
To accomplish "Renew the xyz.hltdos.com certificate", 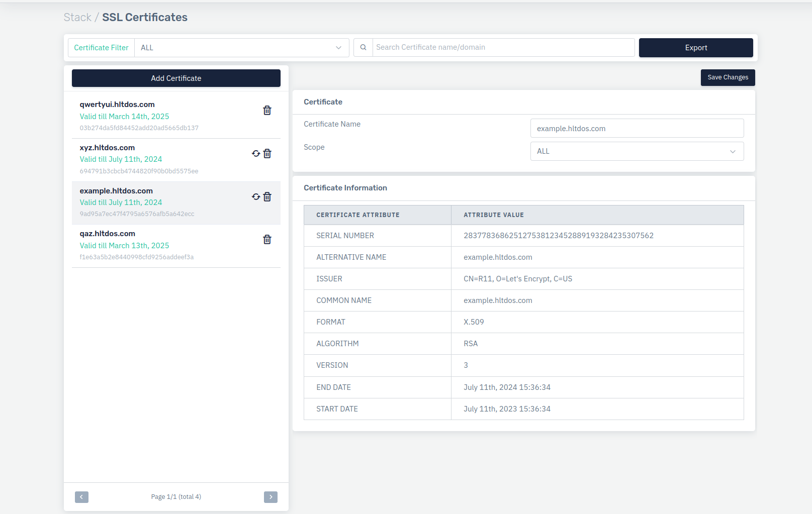I will coord(256,154).
